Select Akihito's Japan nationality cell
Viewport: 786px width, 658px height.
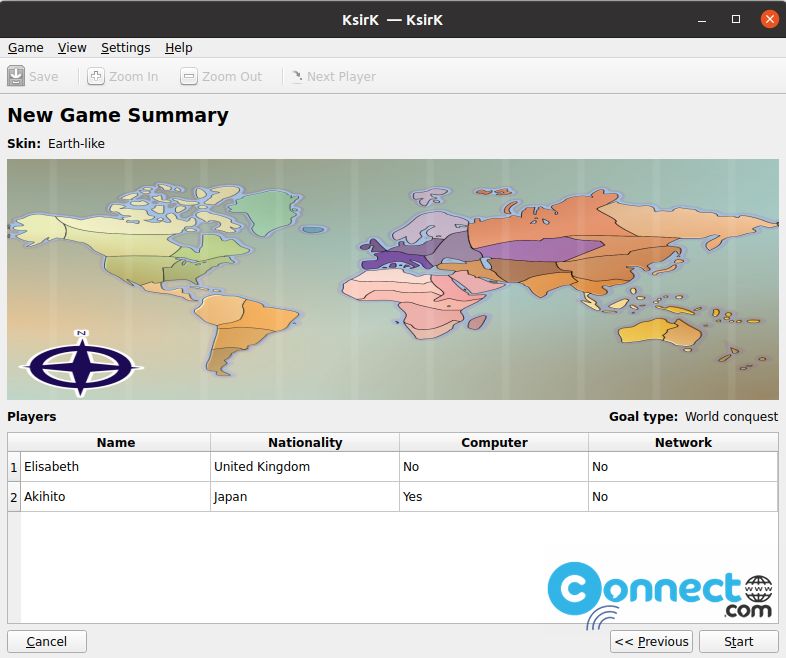(x=304, y=497)
